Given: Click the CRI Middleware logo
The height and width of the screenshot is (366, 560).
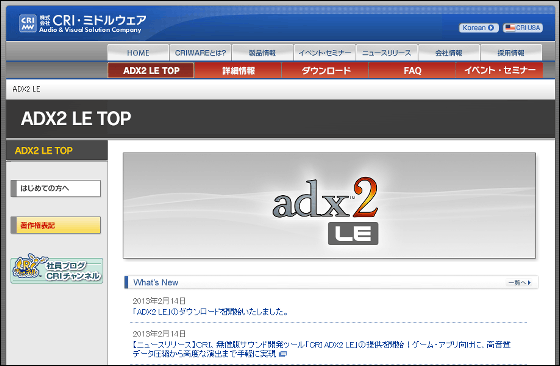Looking at the screenshot, I should coord(82,24).
